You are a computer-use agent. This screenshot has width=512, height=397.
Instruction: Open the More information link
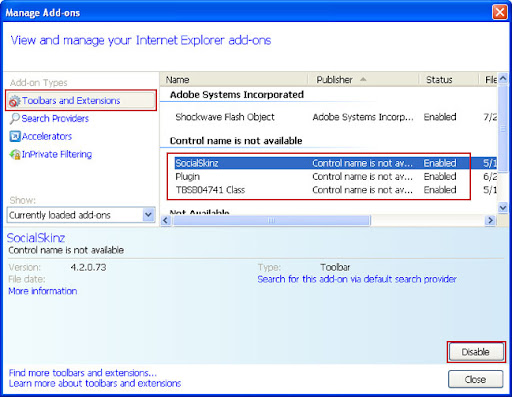pyautogui.click(x=43, y=291)
